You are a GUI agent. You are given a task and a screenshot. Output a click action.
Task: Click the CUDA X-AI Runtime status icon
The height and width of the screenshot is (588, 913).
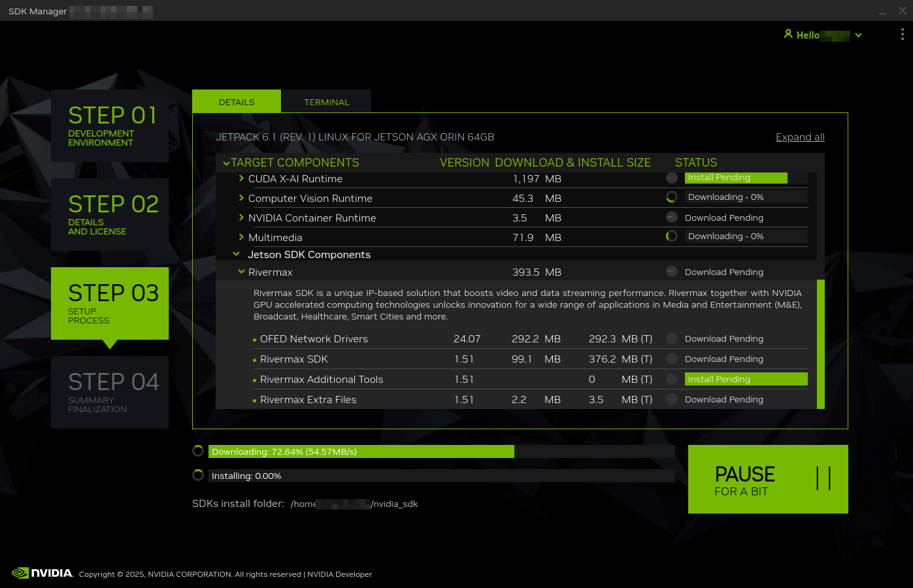tap(672, 177)
